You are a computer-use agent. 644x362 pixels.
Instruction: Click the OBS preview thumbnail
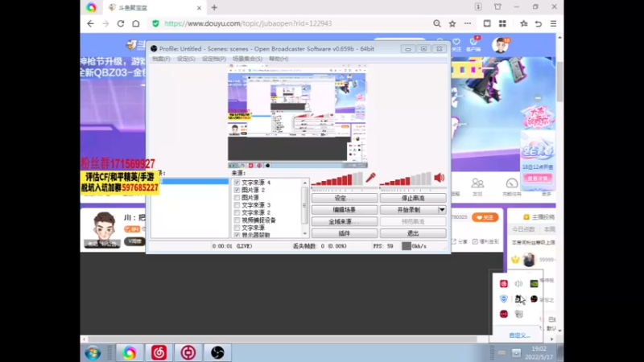tap(297, 116)
